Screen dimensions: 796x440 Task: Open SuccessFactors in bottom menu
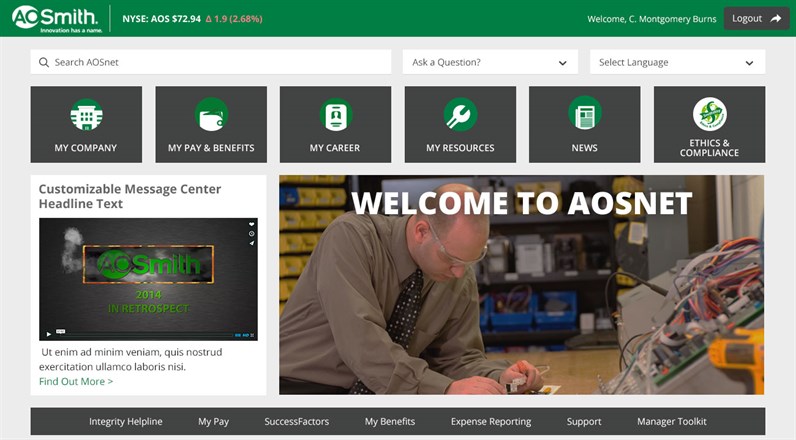[x=296, y=421]
